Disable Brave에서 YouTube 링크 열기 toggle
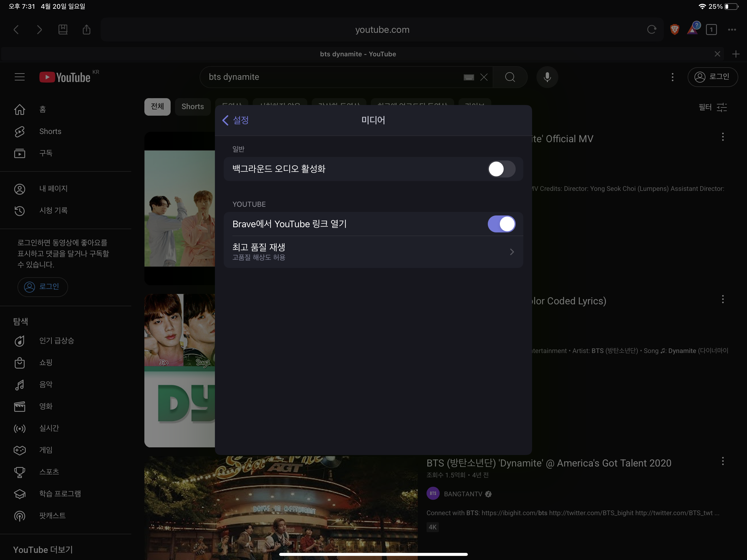Screen dimensions: 747x560 [501, 224]
